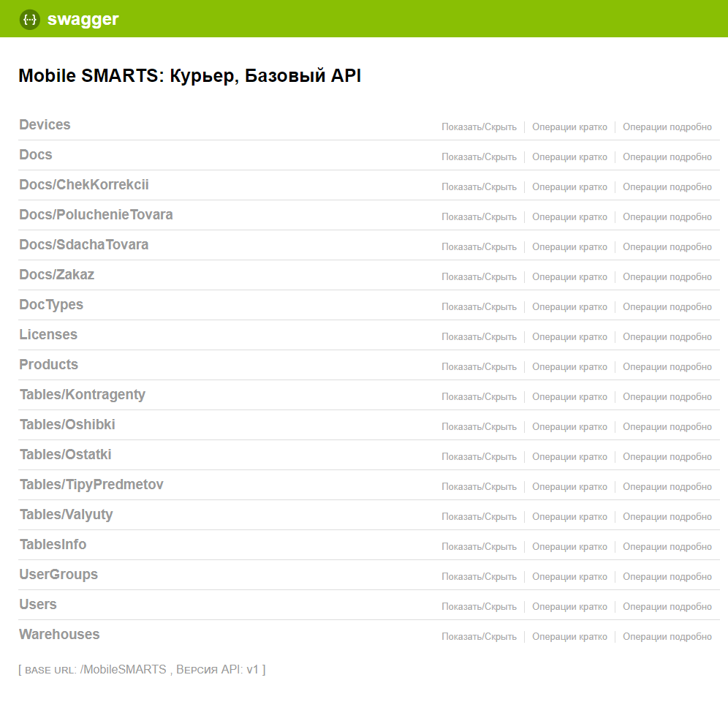Expand the DocTypes section
The height and width of the screenshot is (702, 728).
(x=51, y=305)
